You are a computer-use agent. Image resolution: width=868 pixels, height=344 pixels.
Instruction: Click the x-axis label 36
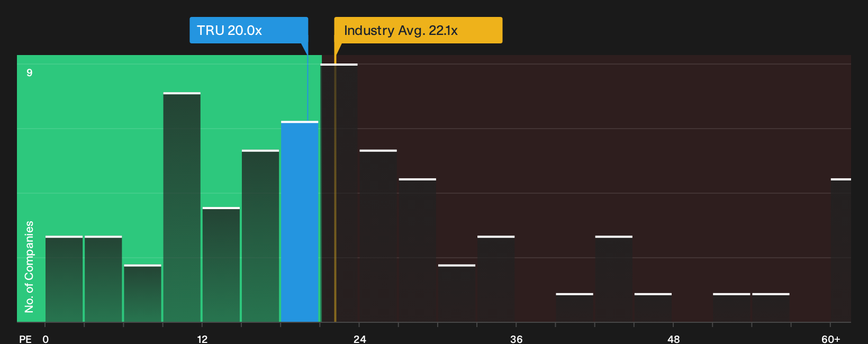[516, 339]
